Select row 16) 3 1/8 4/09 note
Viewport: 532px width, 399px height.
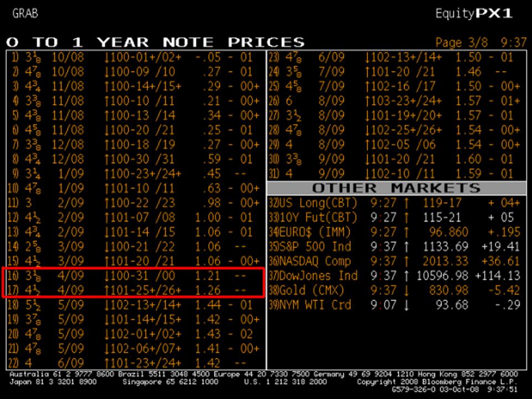136,275
